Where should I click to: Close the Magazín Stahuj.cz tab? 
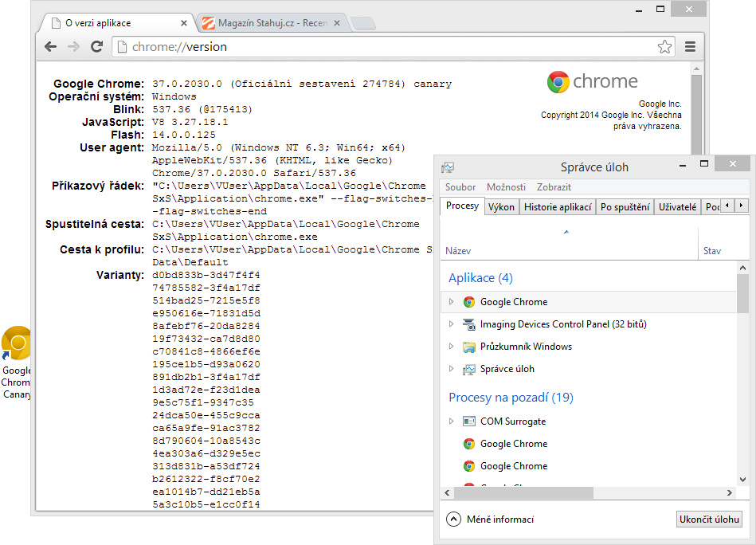337,23
